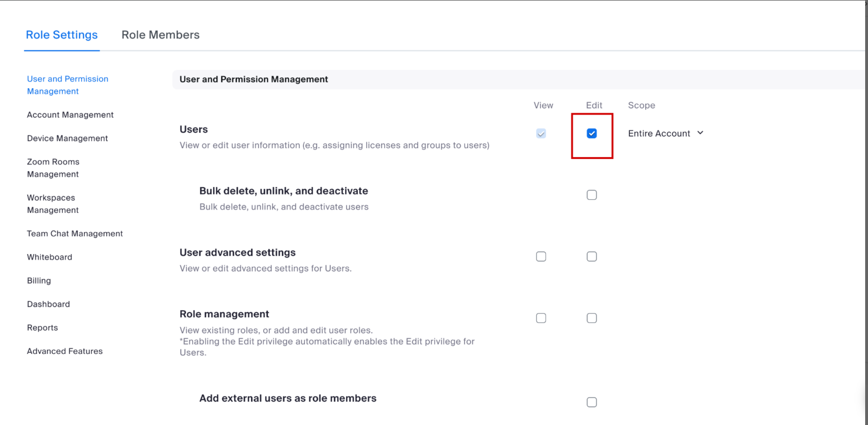The width and height of the screenshot is (868, 425).
Task: Navigate to Zoom Rooms Management
Action: coord(53,168)
